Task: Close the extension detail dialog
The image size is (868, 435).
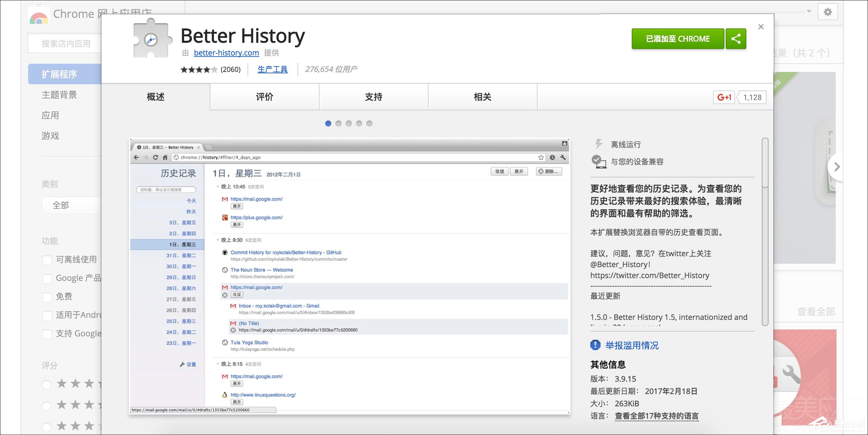Action: (761, 27)
